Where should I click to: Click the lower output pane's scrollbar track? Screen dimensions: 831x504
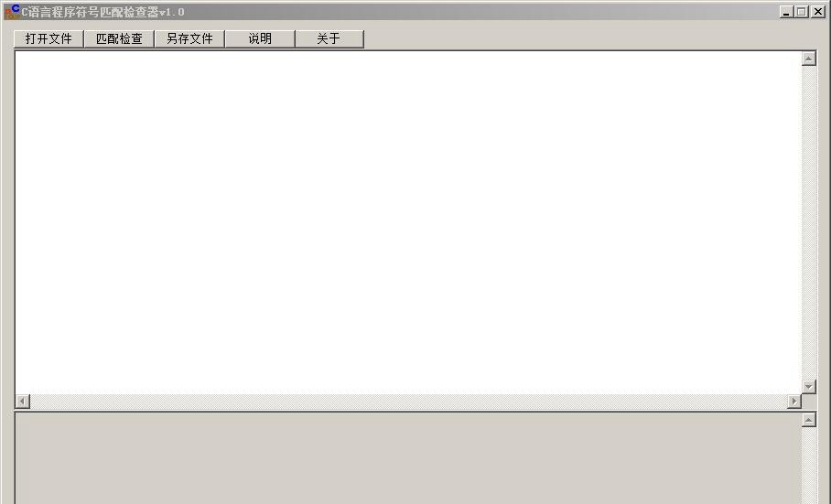point(809,466)
